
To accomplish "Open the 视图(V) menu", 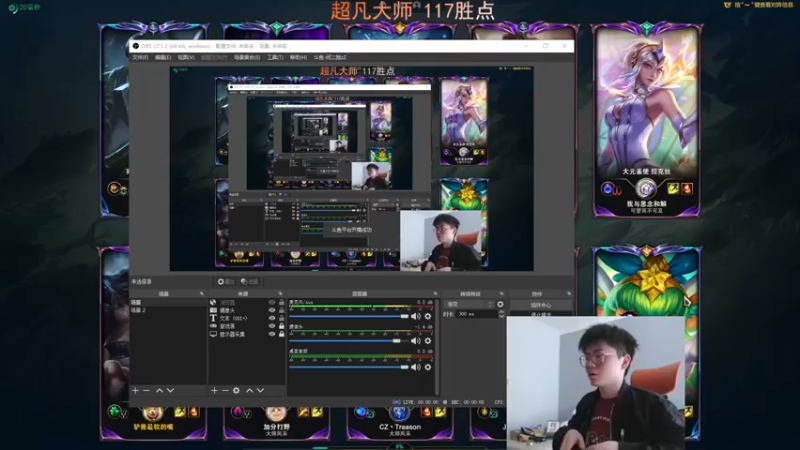I will [x=186, y=57].
